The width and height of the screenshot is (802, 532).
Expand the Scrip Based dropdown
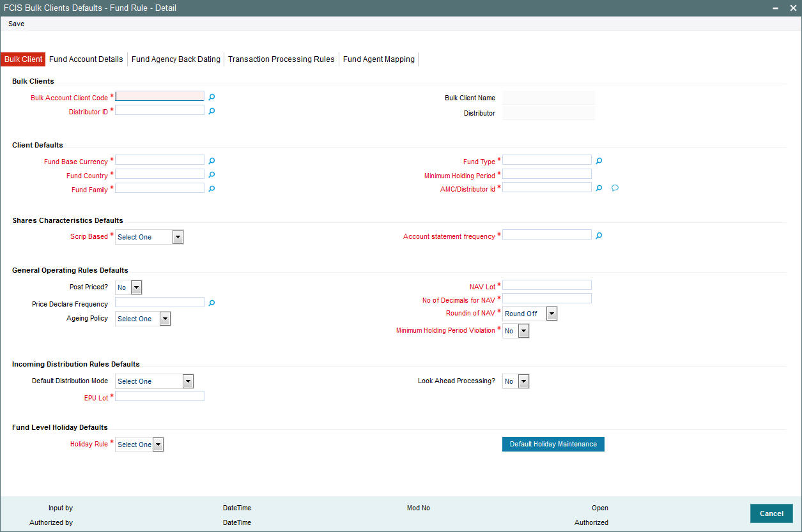[x=178, y=237]
